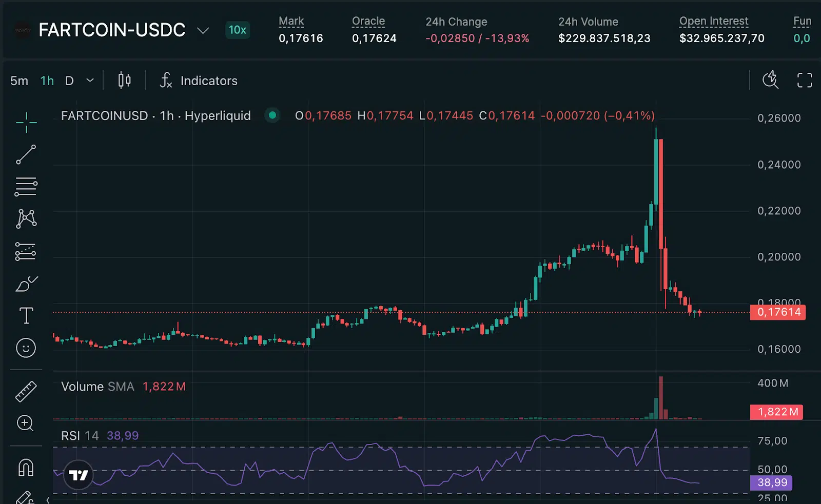Click the TradingView logo watermark

point(80,475)
